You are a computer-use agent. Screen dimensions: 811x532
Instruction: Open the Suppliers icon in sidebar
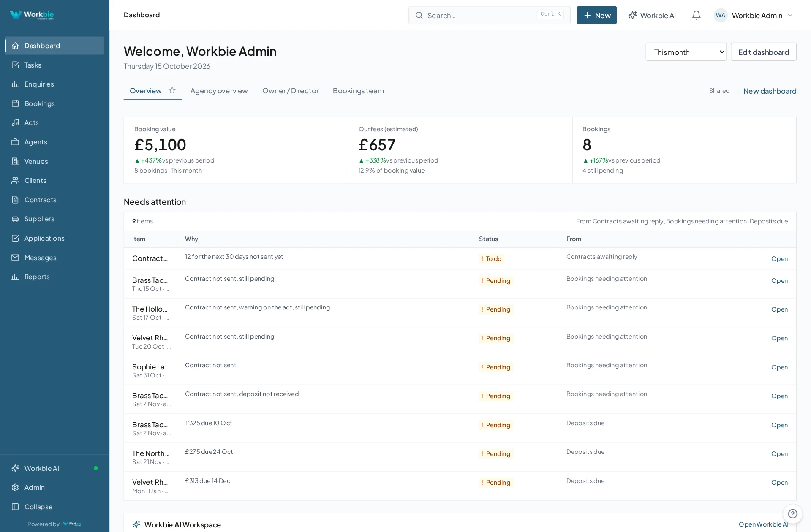(15, 219)
